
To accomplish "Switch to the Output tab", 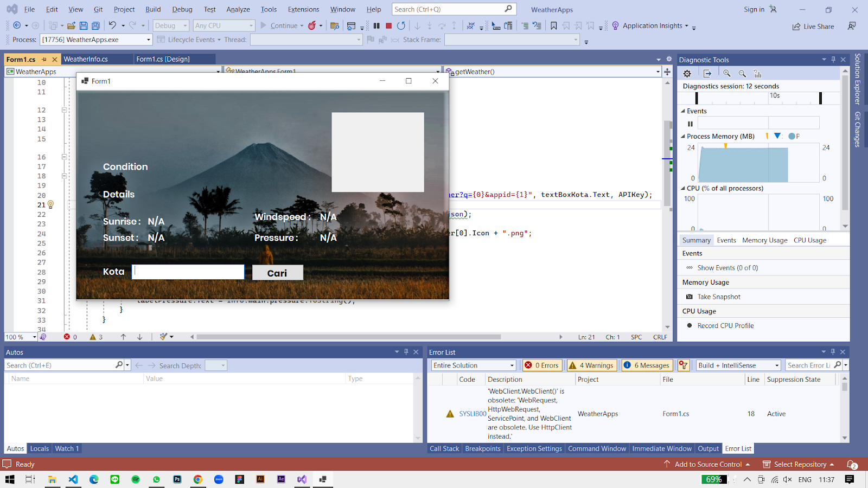I will [x=708, y=448].
